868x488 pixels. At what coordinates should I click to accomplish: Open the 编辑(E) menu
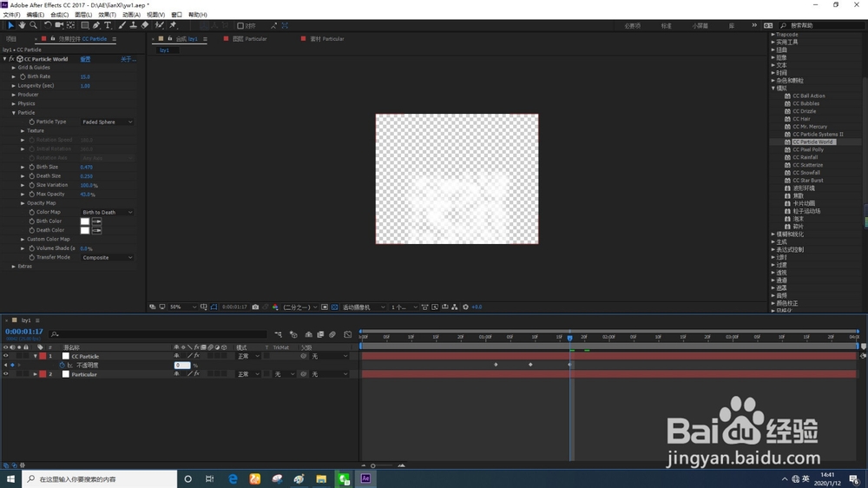pyautogui.click(x=36, y=15)
